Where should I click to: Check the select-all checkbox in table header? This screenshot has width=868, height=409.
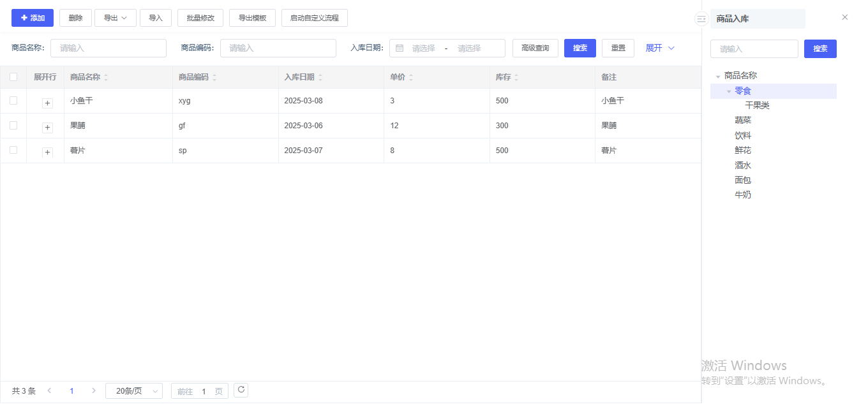coord(13,77)
